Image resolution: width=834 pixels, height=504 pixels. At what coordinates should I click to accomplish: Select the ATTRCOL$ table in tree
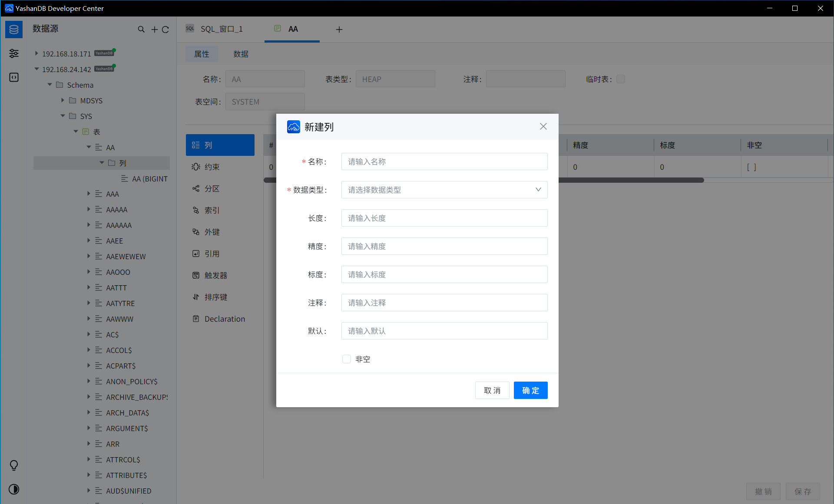coord(123,459)
